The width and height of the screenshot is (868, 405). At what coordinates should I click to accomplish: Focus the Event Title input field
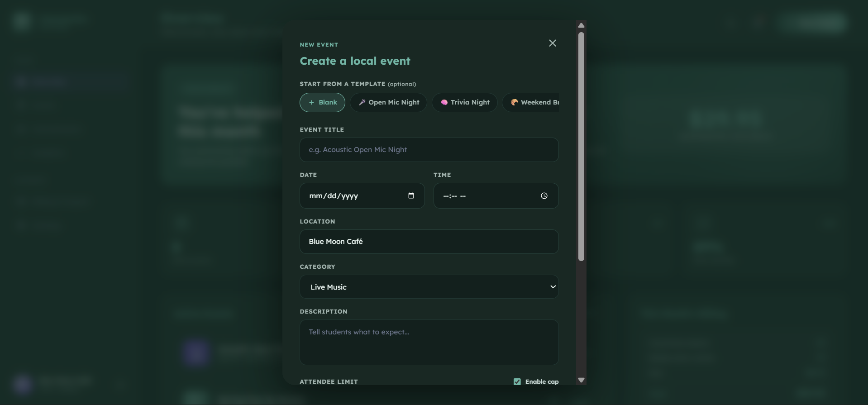pos(429,150)
